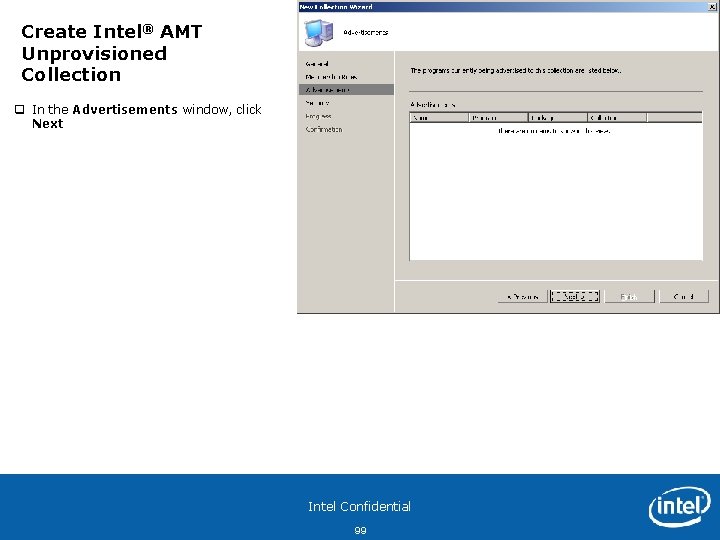This screenshot has height=540, width=720.
Task: Click the Intel Confidential footer text
Action: pyautogui.click(x=360, y=506)
